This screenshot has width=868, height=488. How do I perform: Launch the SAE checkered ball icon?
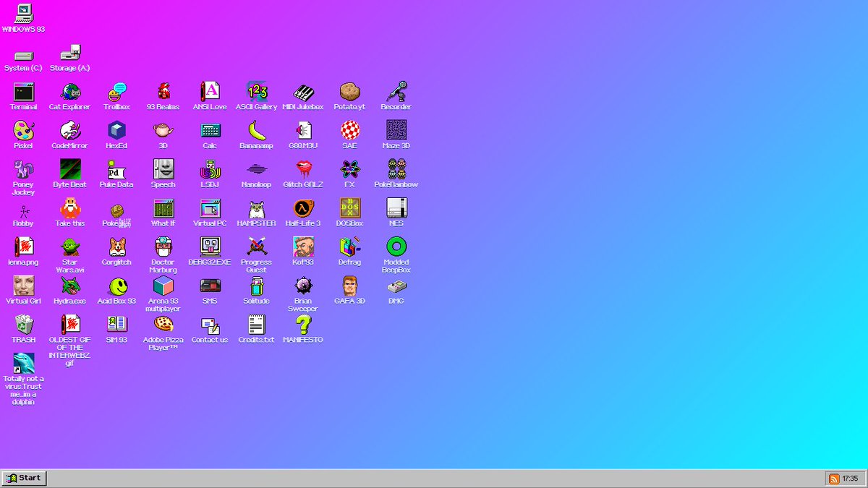click(x=350, y=130)
